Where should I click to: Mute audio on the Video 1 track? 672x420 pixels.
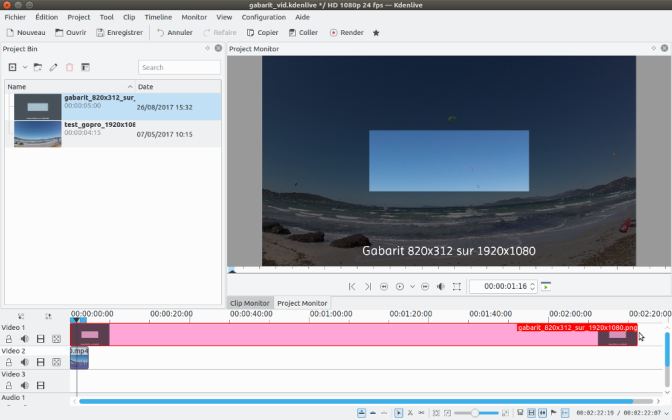24,339
